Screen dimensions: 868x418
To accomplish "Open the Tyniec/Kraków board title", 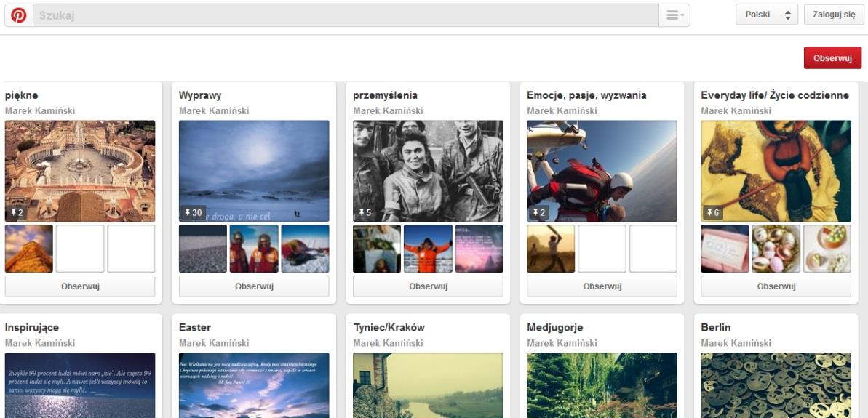I will pyautogui.click(x=389, y=327).
